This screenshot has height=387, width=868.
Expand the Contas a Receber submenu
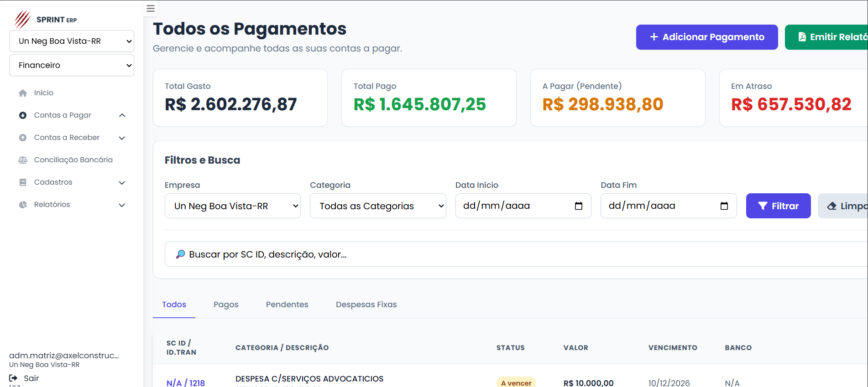[122, 138]
